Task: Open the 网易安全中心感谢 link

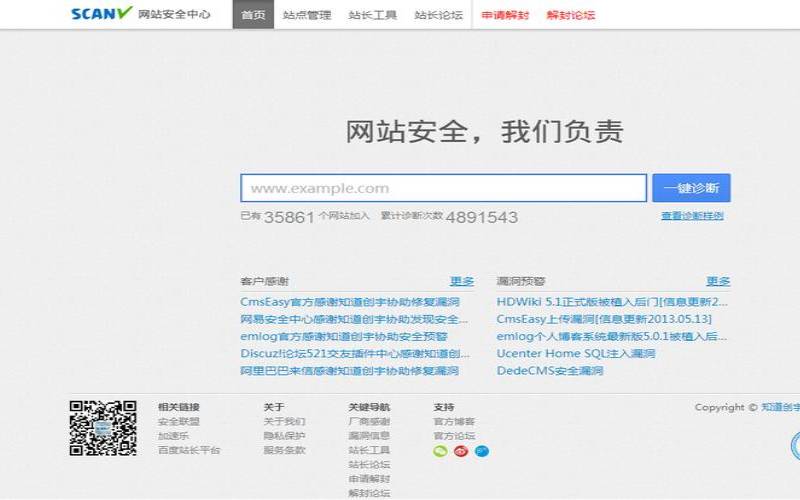Action: pyautogui.click(x=354, y=319)
